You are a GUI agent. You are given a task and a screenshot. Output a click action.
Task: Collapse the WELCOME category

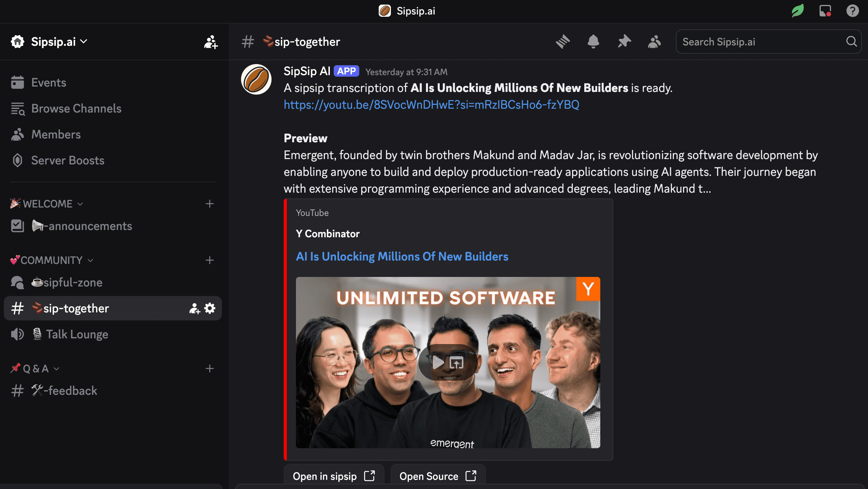click(x=47, y=204)
